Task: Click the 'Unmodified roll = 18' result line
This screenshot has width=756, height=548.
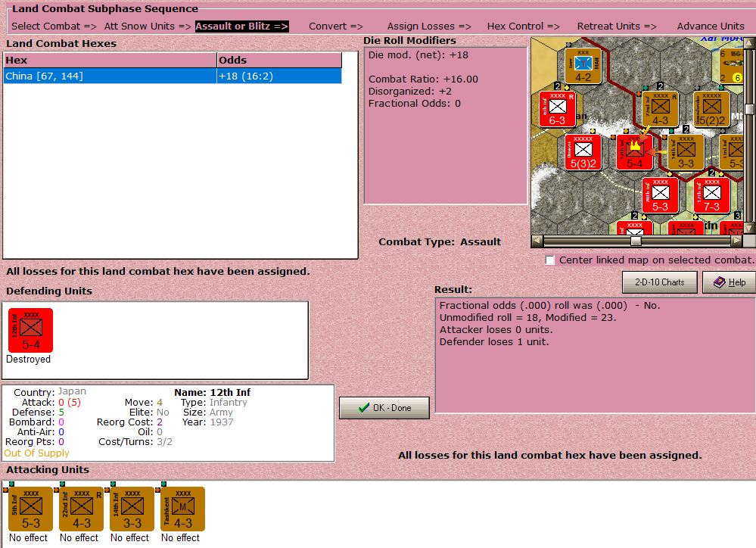Action: point(528,317)
